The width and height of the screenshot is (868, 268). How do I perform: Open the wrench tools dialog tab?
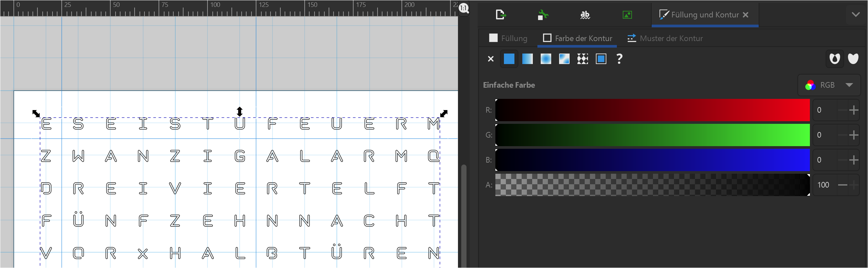(x=542, y=15)
